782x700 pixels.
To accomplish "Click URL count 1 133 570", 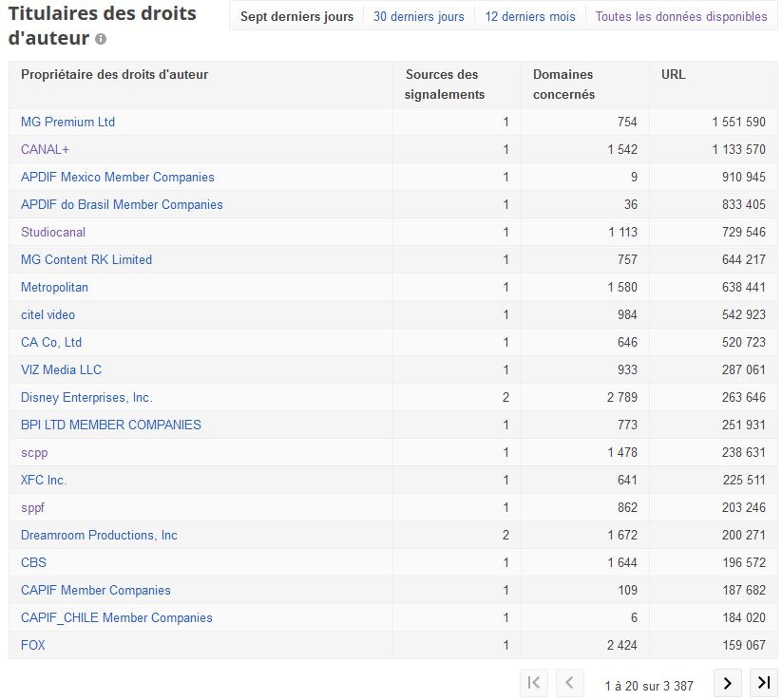I will click(x=738, y=149).
